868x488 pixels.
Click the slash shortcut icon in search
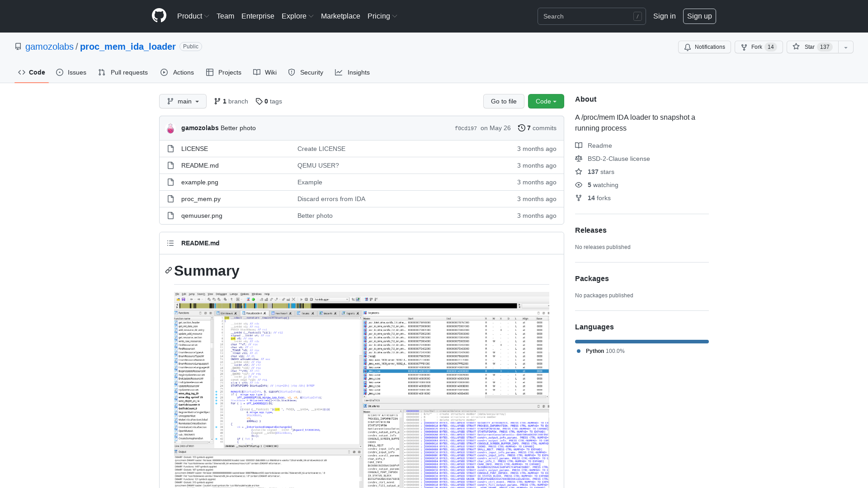point(637,16)
